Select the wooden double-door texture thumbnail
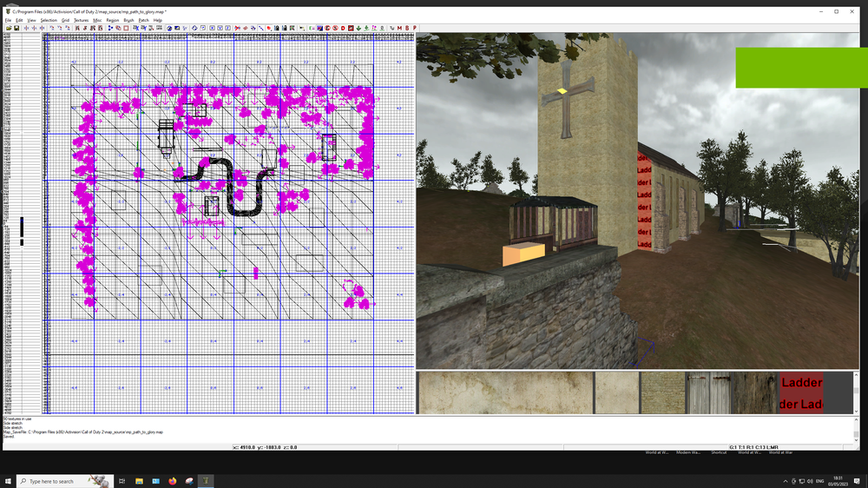The width and height of the screenshot is (868, 488). click(x=709, y=392)
